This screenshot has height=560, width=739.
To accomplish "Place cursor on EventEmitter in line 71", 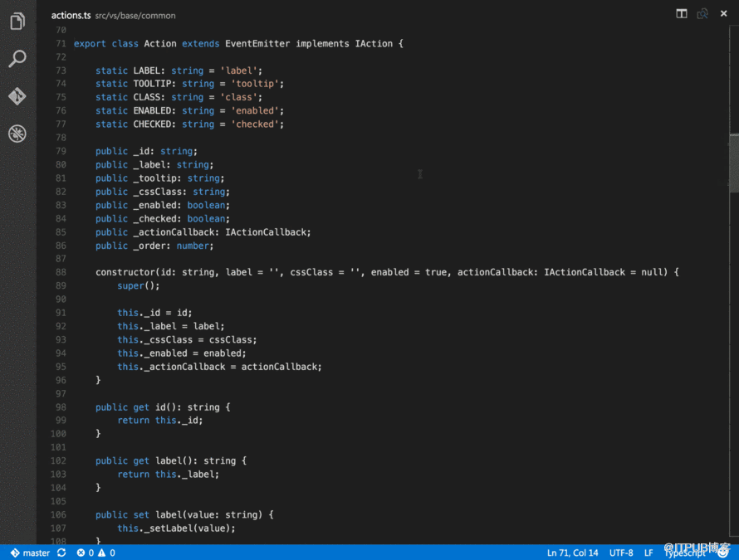I will [x=257, y=44].
